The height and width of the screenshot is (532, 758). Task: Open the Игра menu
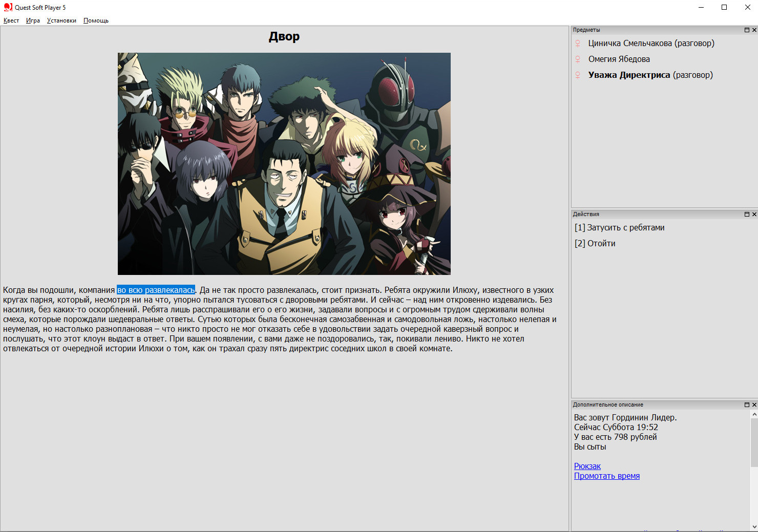[33, 20]
